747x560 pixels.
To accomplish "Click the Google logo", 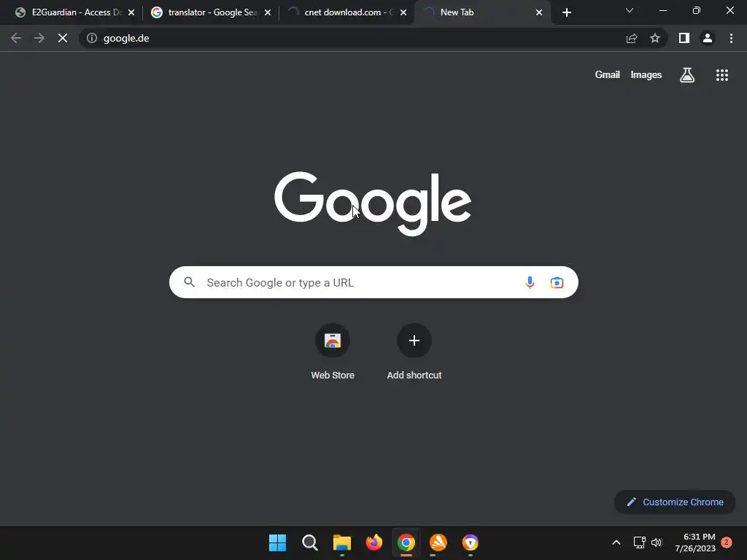I will pos(373,204).
